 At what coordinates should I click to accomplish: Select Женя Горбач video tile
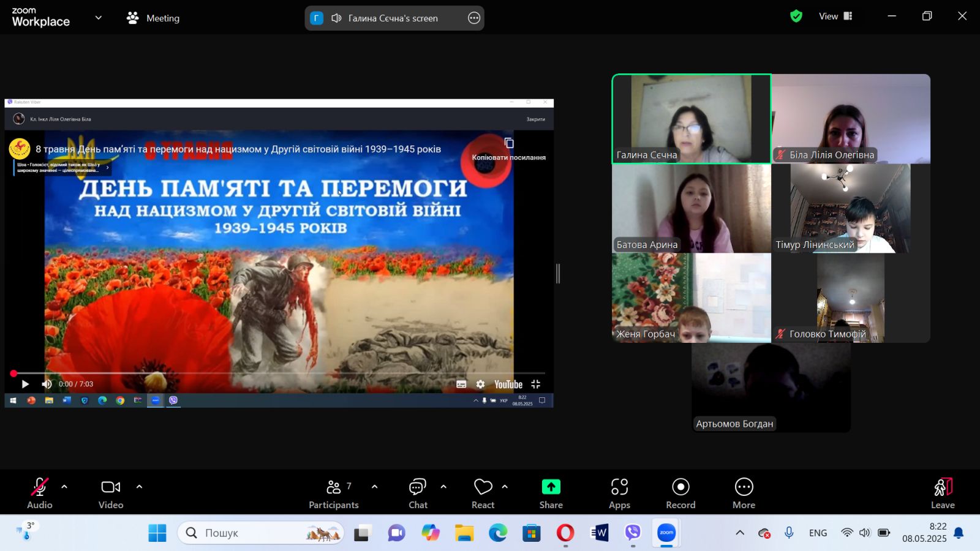point(692,298)
